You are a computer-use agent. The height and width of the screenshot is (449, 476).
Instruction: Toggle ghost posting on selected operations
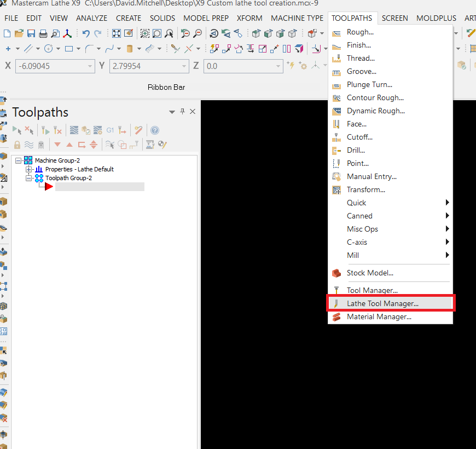[41, 145]
